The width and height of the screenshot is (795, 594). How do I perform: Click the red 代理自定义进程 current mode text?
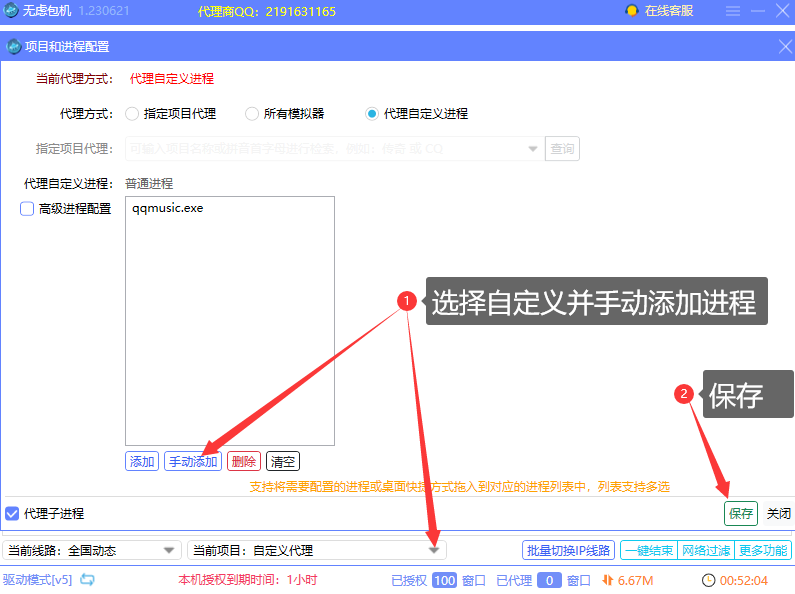(172, 79)
